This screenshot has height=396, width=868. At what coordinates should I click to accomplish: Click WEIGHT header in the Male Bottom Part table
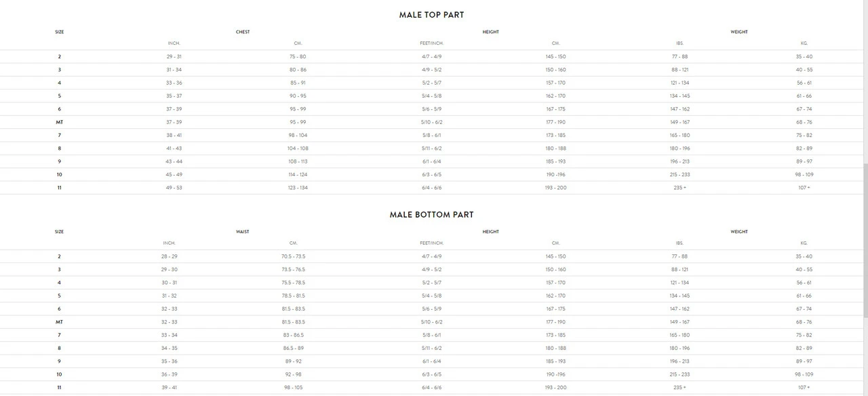[x=739, y=232]
